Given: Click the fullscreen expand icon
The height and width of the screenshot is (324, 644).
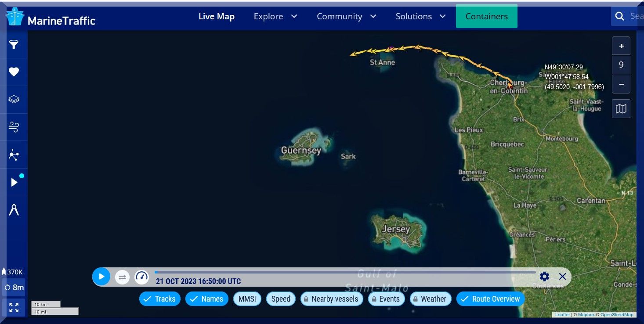Looking at the screenshot, I should tap(14, 307).
